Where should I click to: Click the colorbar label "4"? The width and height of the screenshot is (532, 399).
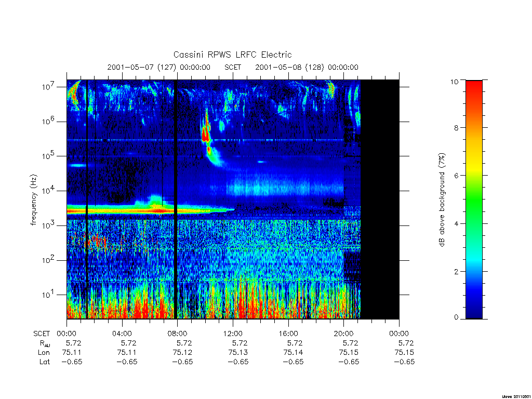(x=456, y=223)
